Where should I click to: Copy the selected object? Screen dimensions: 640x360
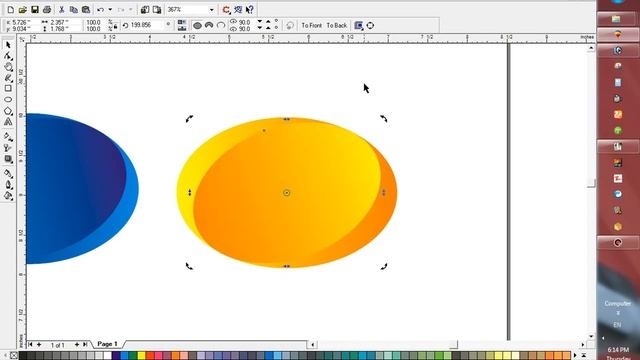tap(74, 9)
